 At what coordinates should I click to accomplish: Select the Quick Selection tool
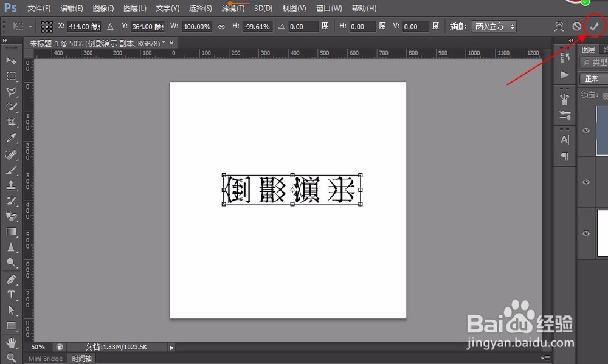(x=11, y=107)
